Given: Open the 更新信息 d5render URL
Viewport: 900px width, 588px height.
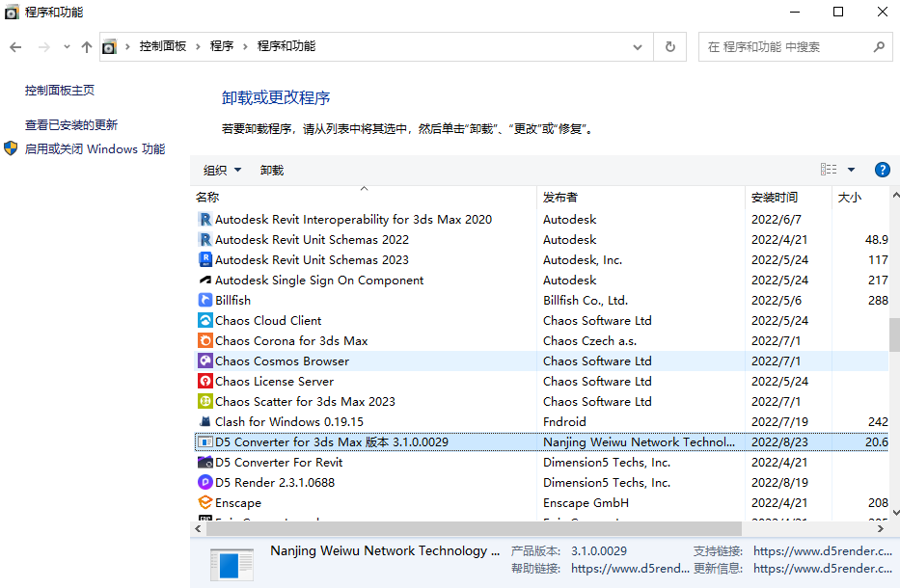Looking at the screenshot, I should (x=823, y=569).
